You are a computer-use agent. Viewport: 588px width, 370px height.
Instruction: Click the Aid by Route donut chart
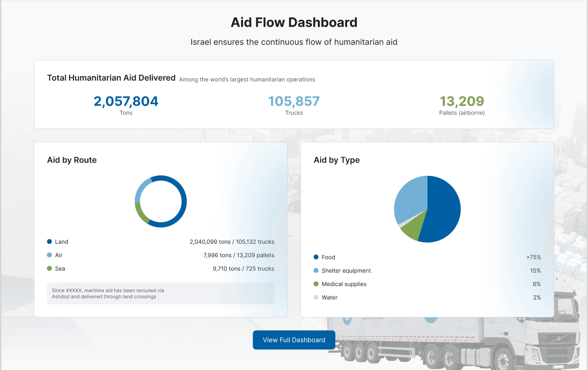pos(161,202)
